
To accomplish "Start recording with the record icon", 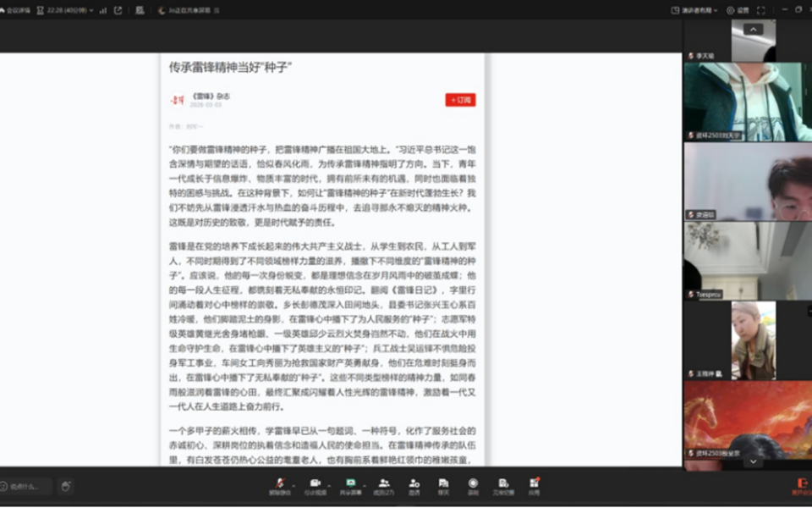I will click(473, 483).
